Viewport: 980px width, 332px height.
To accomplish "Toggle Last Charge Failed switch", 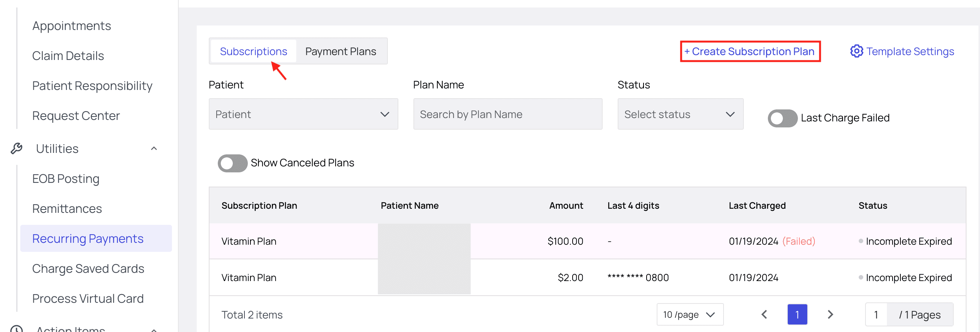I will tap(782, 118).
